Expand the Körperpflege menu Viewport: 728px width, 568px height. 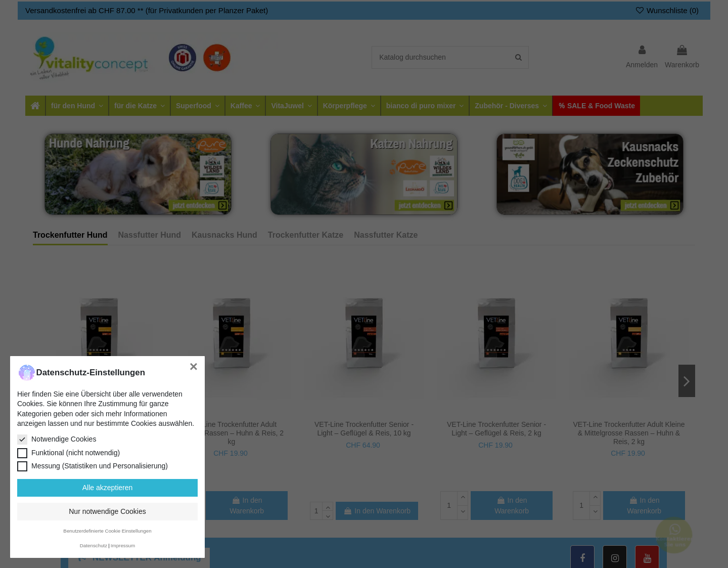[x=349, y=106]
